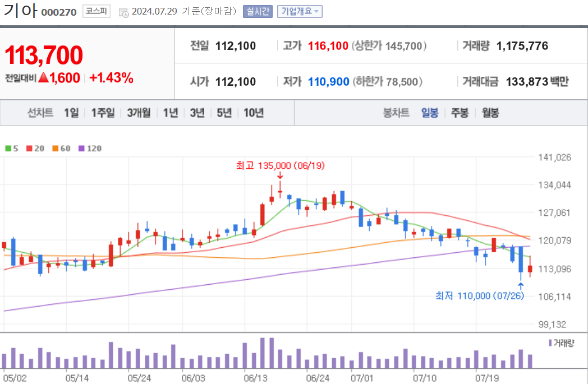Select the 1년 line chart period
This screenshot has width=588, height=384.
tap(170, 112)
